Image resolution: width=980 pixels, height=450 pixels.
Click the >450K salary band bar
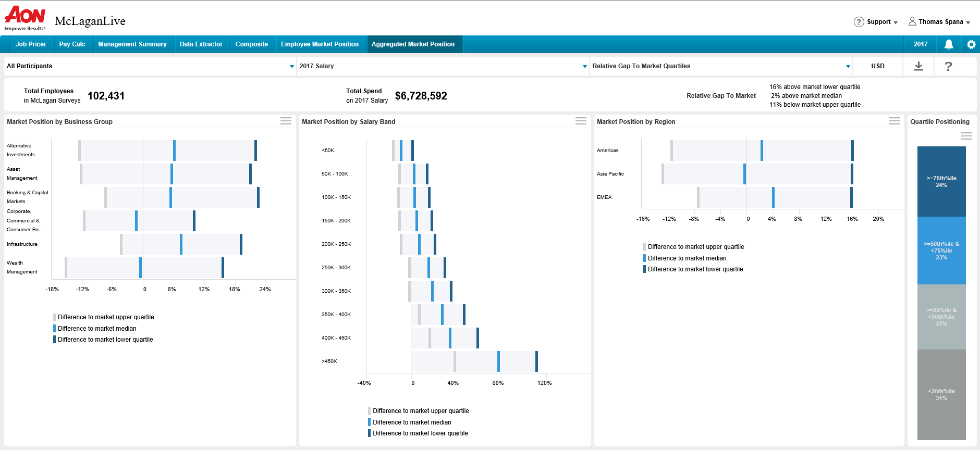pos(474,361)
